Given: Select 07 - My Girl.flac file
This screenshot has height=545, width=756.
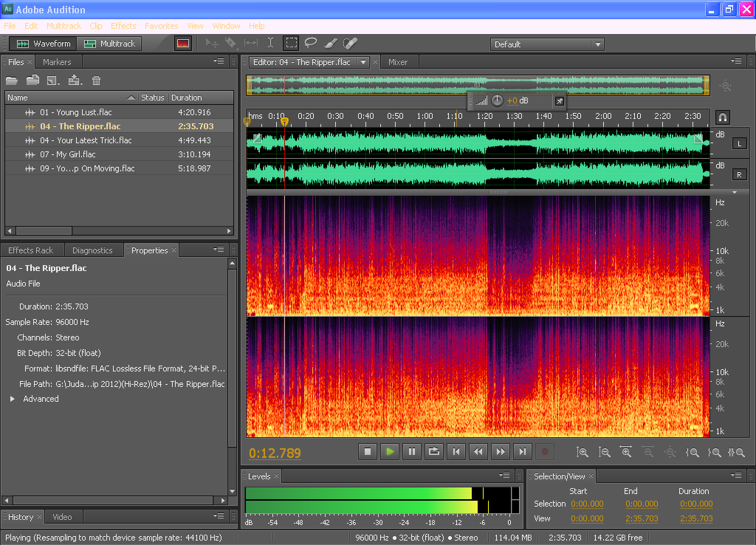Looking at the screenshot, I should [x=119, y=154].
